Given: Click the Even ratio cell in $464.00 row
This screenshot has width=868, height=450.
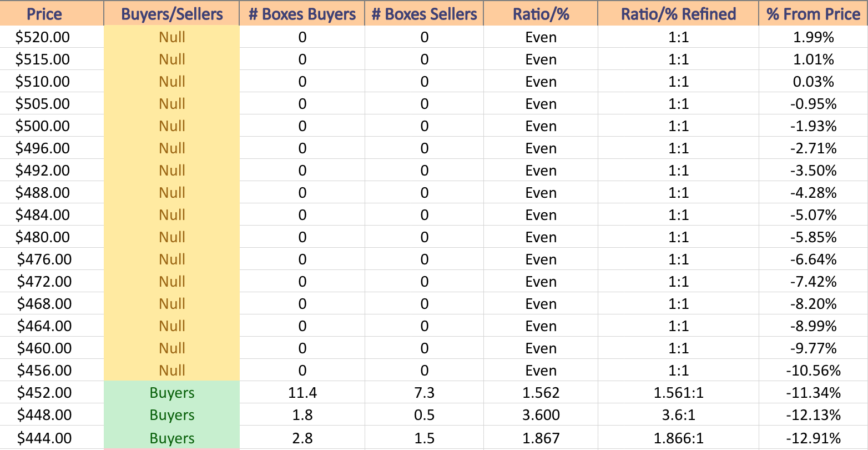Looking at the screenshot, I should pyautogui.click(x=541, y=326).
